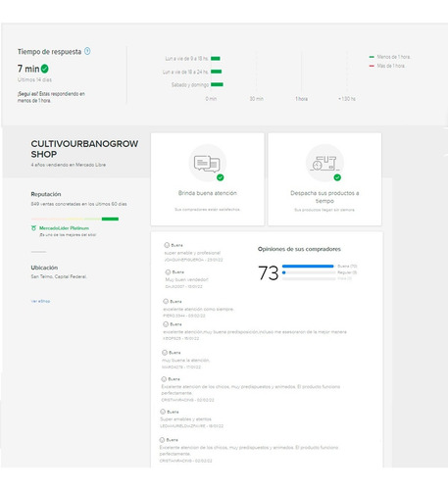
Task: Click Buena icon on 'Super amables y atentos' review
Action: pos(163,412)
